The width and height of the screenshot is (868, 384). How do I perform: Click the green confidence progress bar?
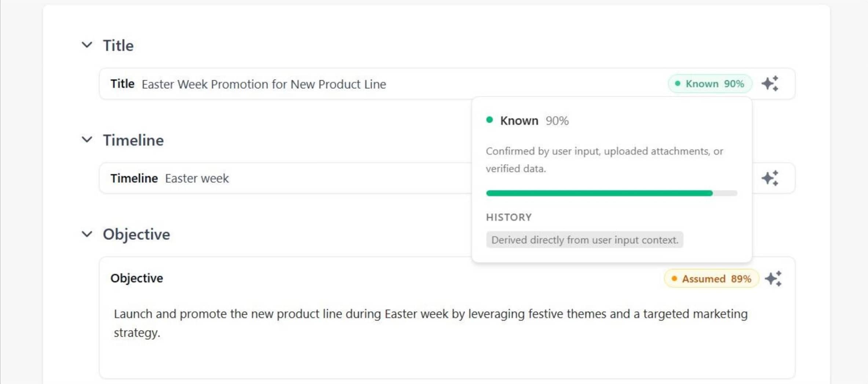click(612, 193)
